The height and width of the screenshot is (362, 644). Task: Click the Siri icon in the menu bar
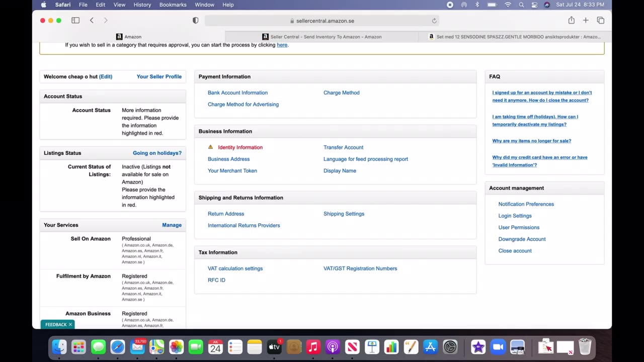(547, 5)
